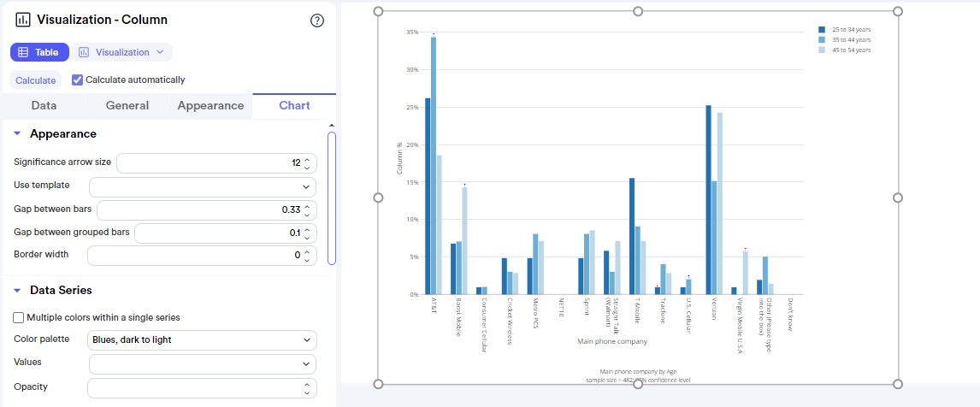This screenshot has width=980, height=407.
Task: Open the help question mark icon
Action: (x=317, y=21)
